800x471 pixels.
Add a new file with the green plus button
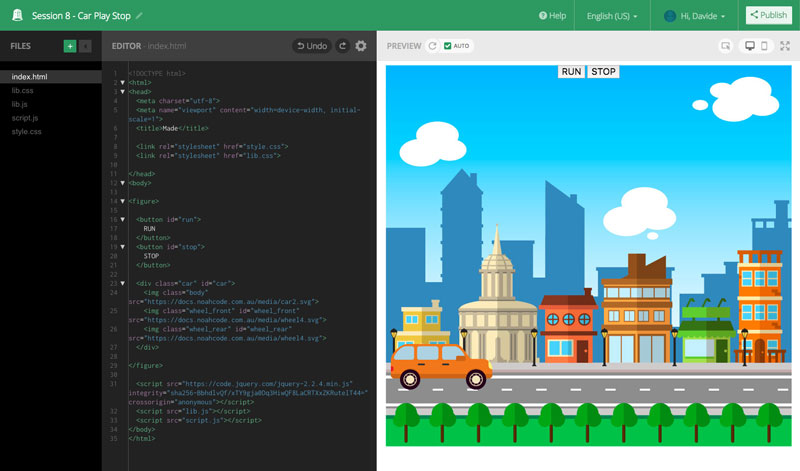(70, 46)
